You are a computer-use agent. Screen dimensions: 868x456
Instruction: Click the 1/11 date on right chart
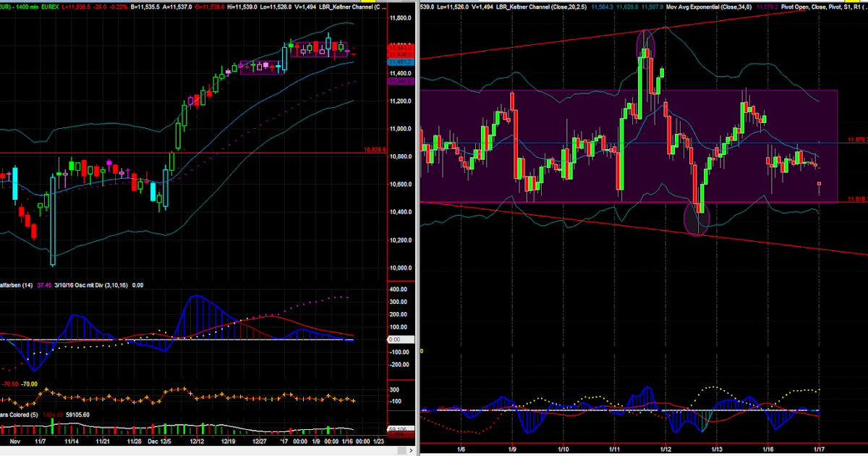pyautogui.click(x=613, y=449)
